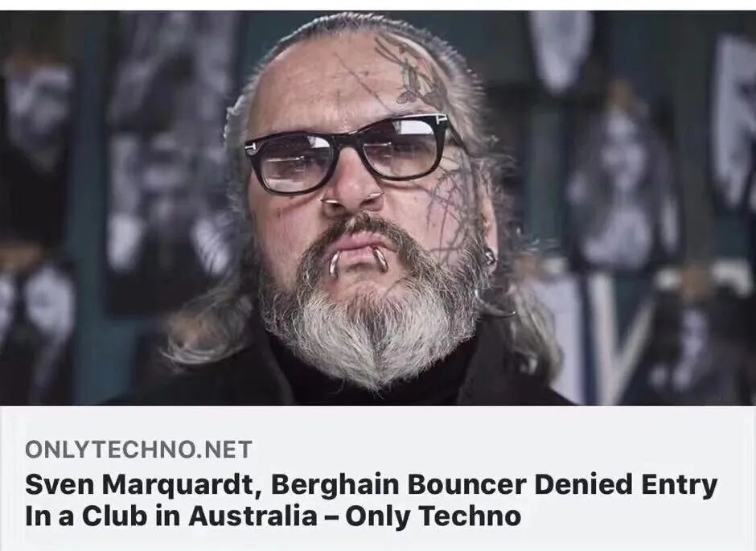Click the words Denied Entry in headline
The image size is (756, 551).
tap(627, 485)
